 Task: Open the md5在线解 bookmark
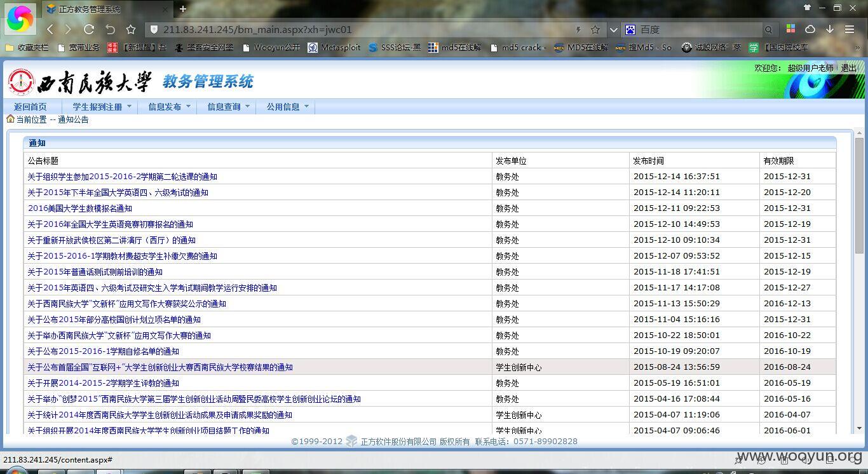455,47
